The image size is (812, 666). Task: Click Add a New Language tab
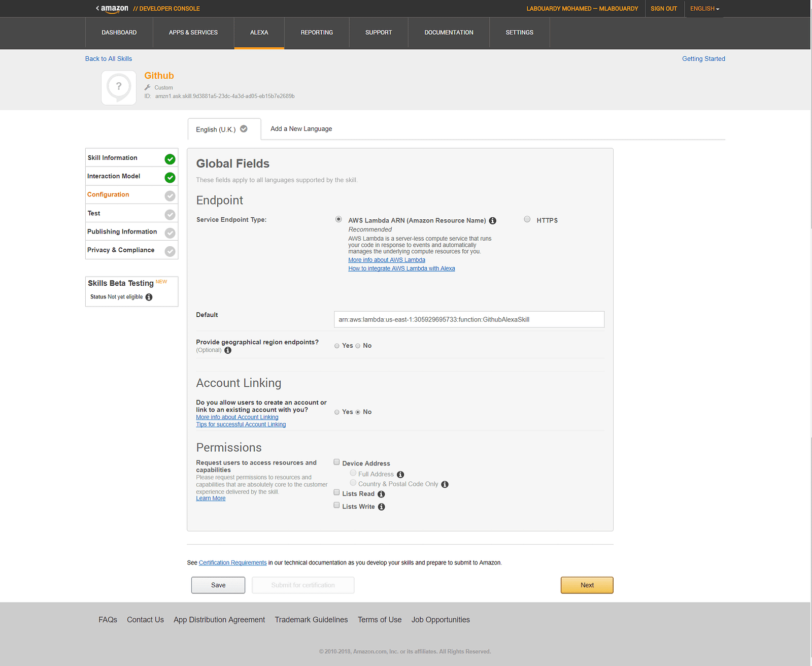(301, 129)
